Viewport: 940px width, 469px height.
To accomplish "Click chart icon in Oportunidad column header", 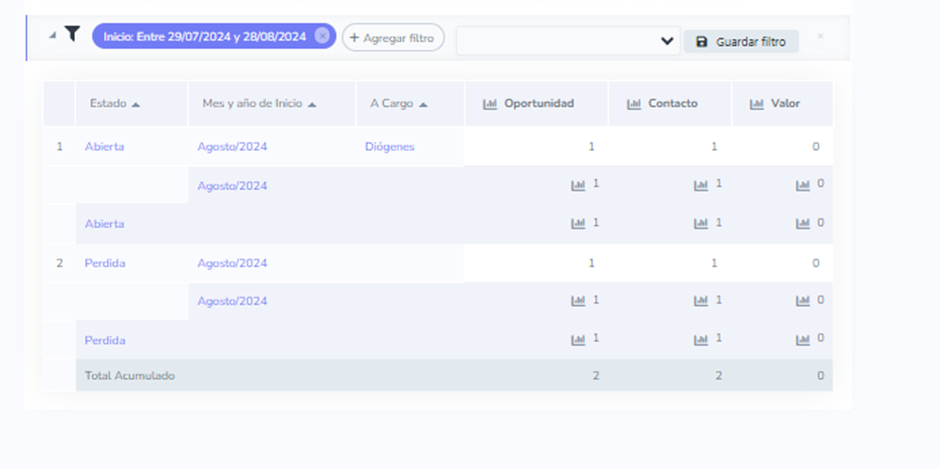I will click(490, 104).
